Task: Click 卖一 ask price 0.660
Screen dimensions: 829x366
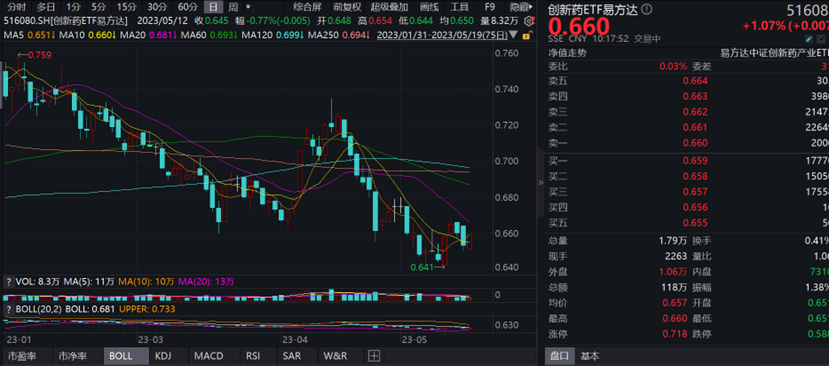Action: 695,142
